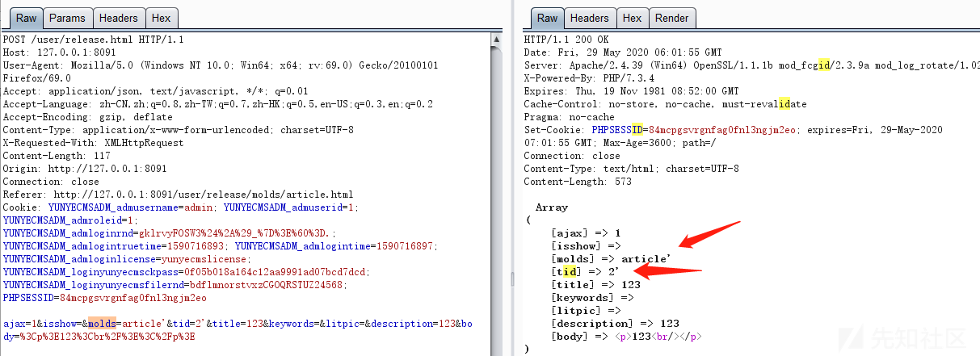The height and width of the screenshot is (356, 980).
Task: Select the request Hex tab
Action: coord(161,18)
